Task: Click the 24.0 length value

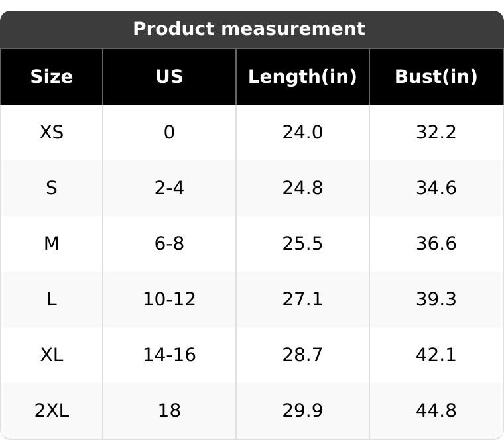Action: click(x=302, y=133)
